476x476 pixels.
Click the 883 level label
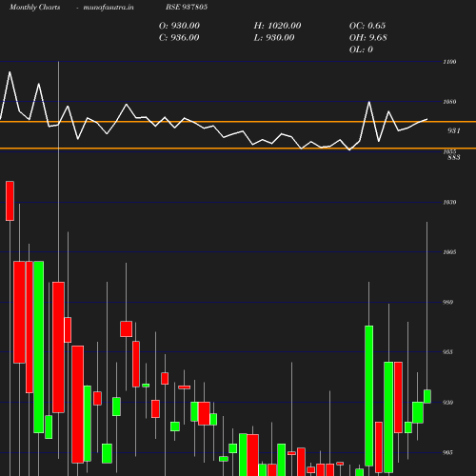[x=454, y=157]
